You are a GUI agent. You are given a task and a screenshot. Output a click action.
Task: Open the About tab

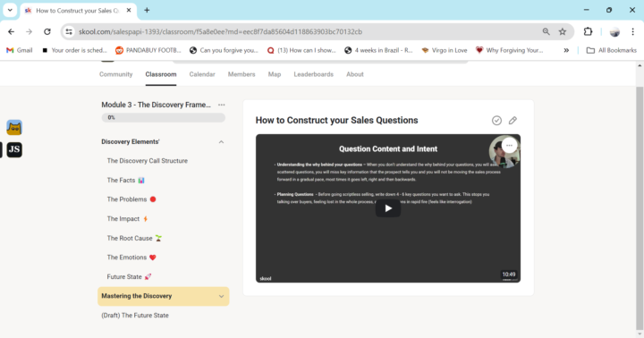355,74
